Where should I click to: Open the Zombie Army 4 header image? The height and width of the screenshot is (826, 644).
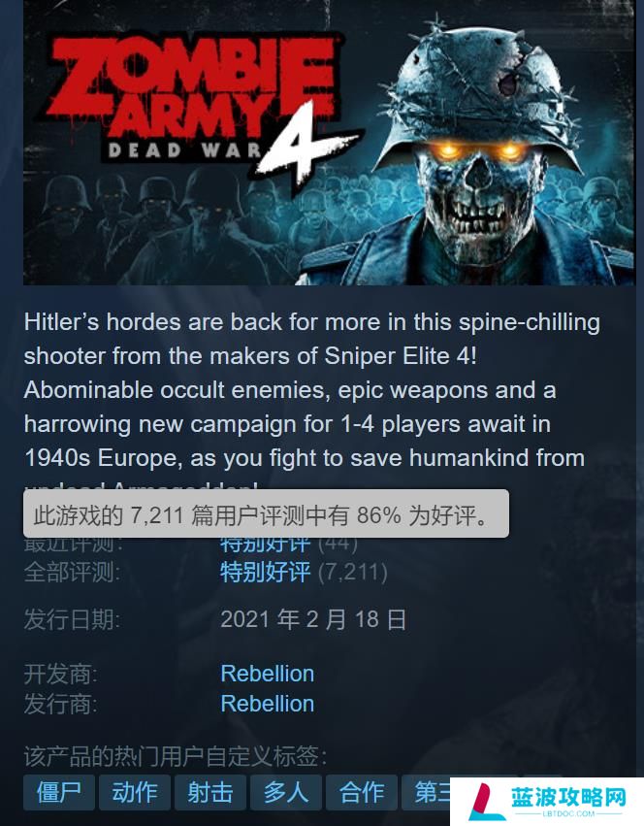coord(329,143)
